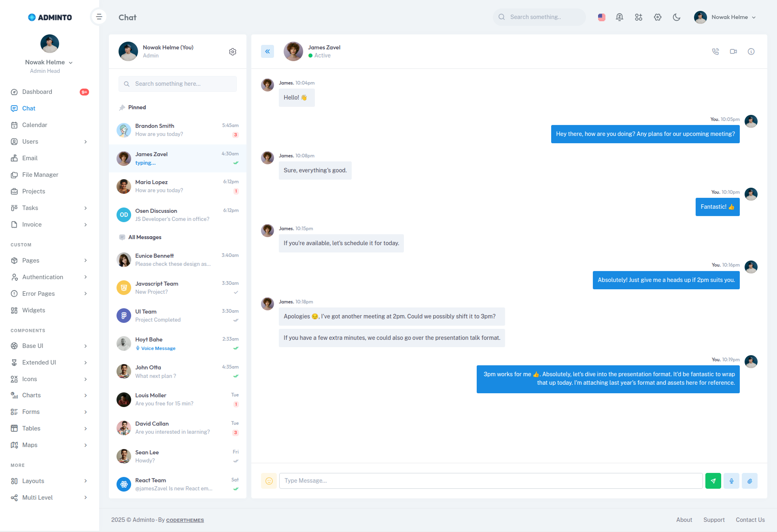
Task: Click the Type Message input field
Action: [x=491, y=481]
